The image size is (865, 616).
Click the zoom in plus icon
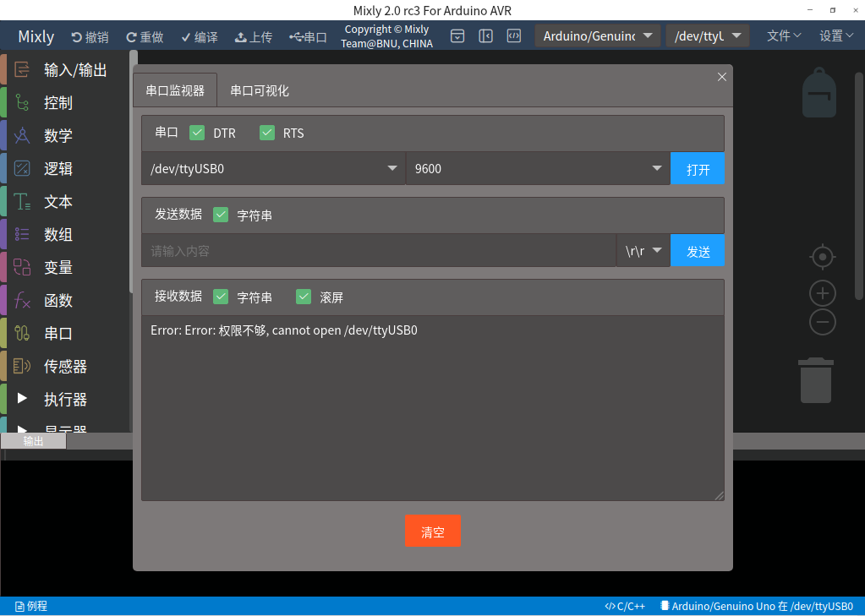(x=822, y=293)
